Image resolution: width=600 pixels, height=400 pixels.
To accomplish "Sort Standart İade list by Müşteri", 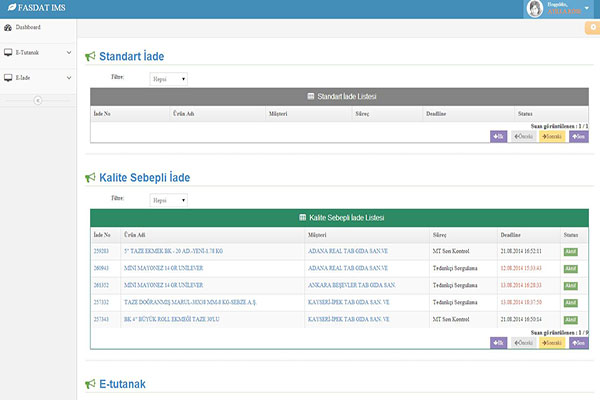I will [278, 114].
